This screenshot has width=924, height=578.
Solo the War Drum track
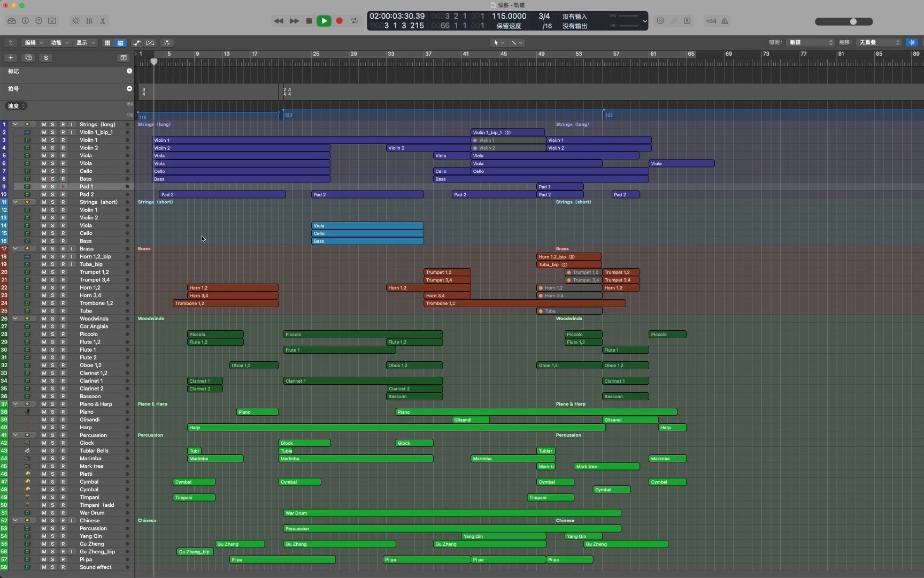coord(52,513)
